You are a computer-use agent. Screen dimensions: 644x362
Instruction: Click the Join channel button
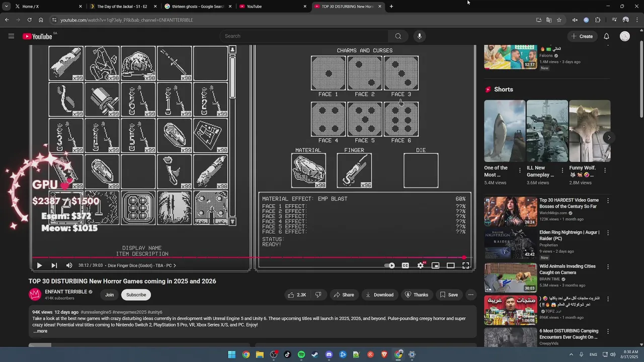click(x=109, y=295)
